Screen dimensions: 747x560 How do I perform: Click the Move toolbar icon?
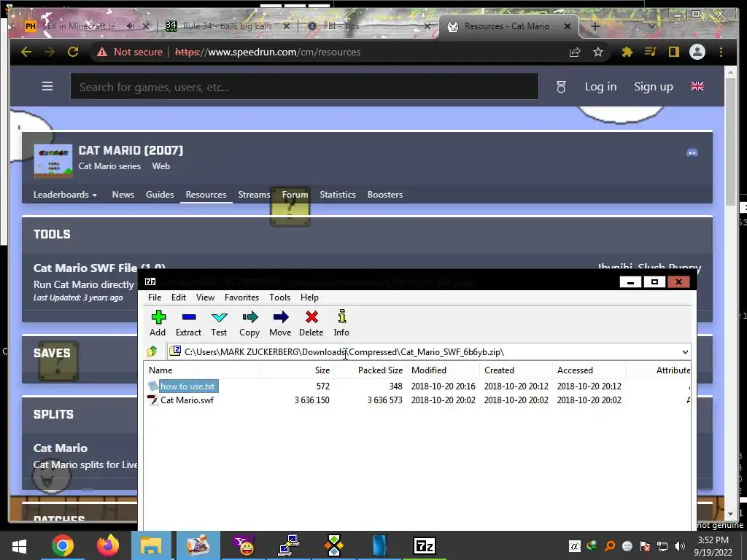click(x=280, y=323)
